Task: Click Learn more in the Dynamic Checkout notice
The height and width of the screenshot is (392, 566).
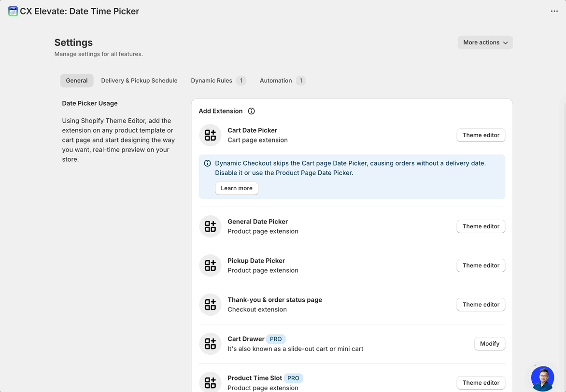Action: click(237, 188)
